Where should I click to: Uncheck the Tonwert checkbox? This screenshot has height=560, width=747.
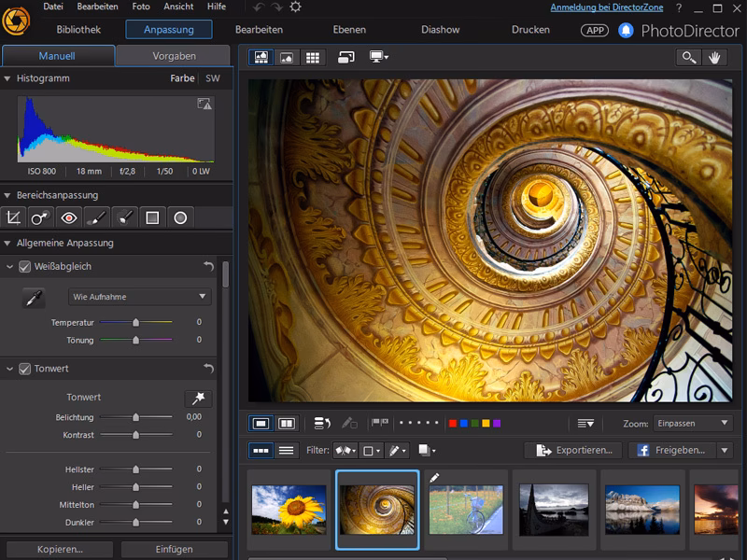(x=25, y=369)
